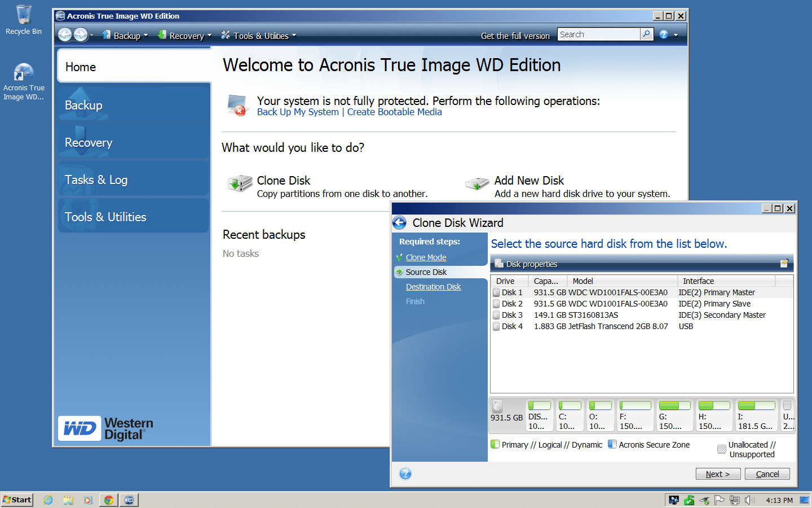Click the unprotected system warning icon
The height and width of the screenshot is (508, 812).
(x=237, y=105)
